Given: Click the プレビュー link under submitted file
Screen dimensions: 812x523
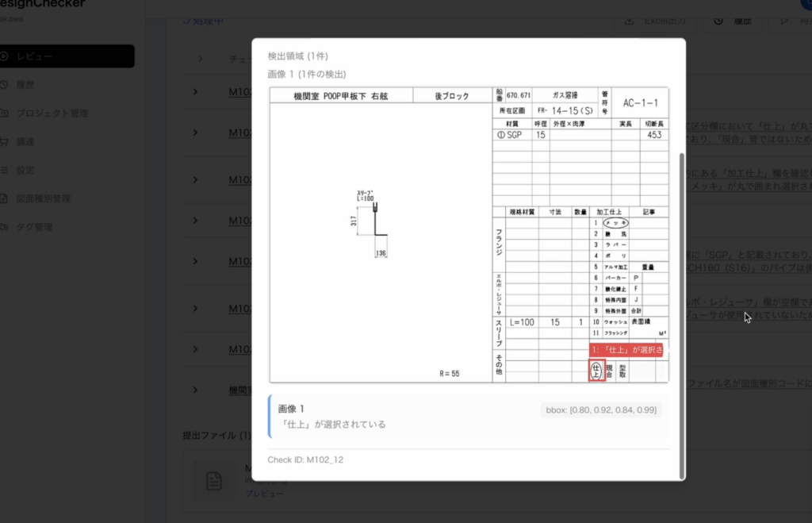Looking at the screenshot, I should point(259,493).
